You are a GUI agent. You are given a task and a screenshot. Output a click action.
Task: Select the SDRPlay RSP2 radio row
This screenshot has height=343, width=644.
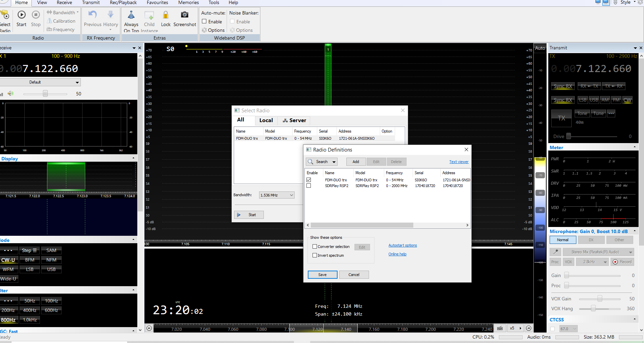pyautogui.click(x=337, y=186)
